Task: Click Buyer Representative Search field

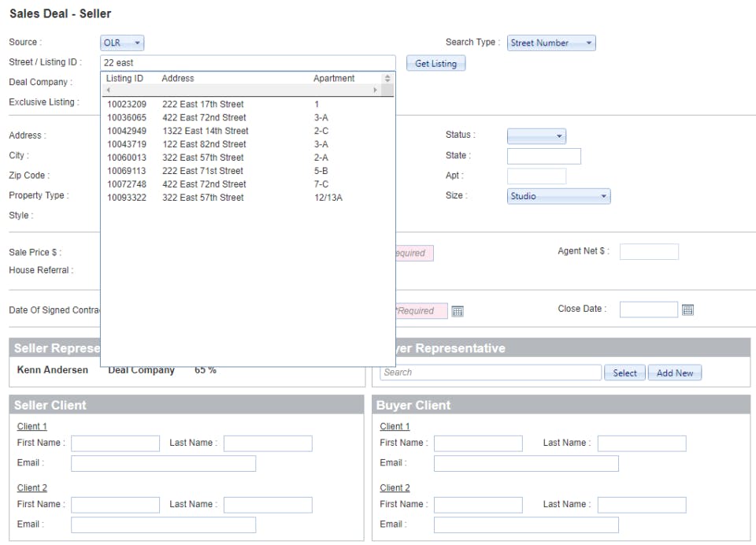Action: [x=491, y=373]
